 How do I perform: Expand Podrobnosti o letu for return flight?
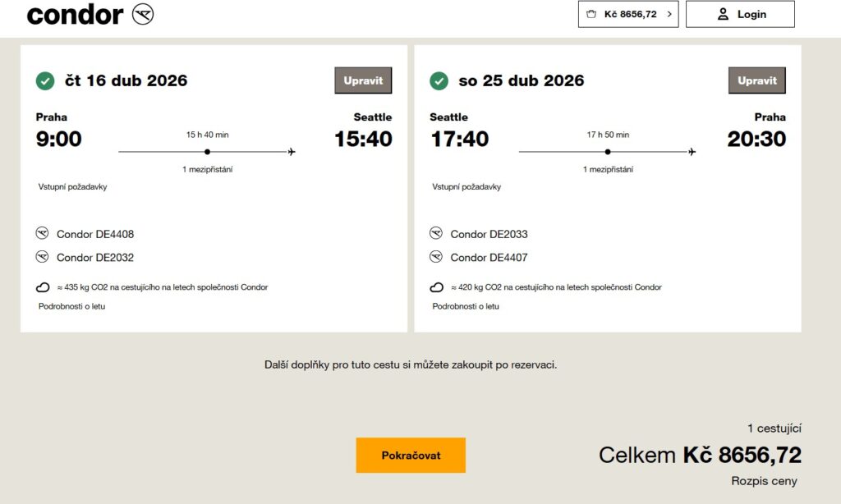tap(466, 306)
